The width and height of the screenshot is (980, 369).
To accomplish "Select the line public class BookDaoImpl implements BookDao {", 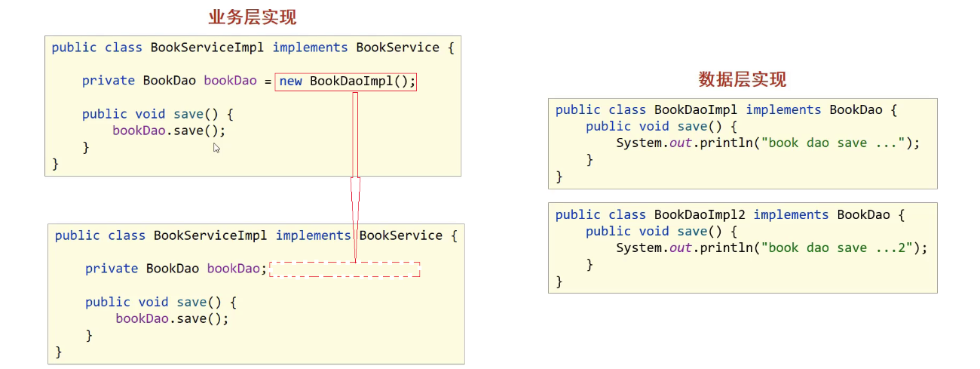I will pyautogui.click(x=727, y=110).
